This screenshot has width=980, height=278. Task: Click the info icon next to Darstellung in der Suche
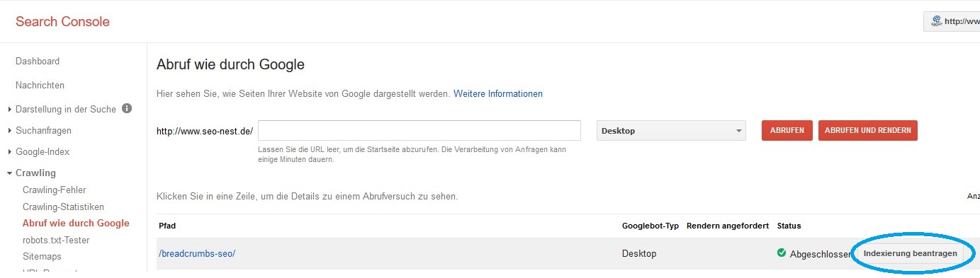[128, 109]
